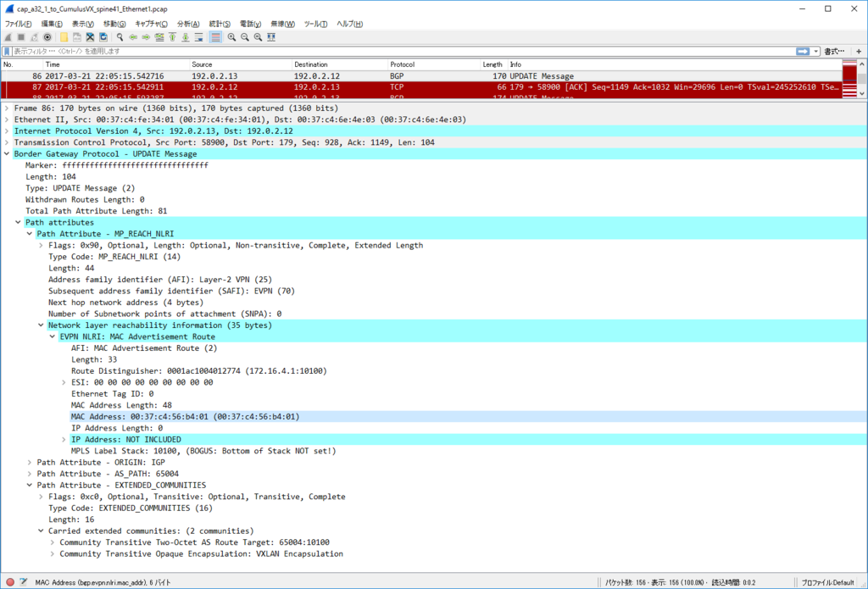Click Total Path Attribute Length: 81
868x589 pixels.
coord(96,211)
